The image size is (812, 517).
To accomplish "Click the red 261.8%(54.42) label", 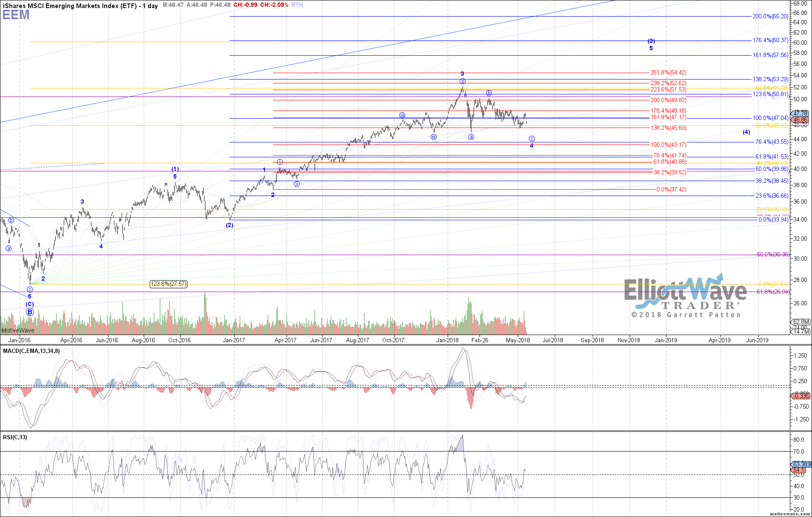I will pyautogui.click(x=668, y=73).
